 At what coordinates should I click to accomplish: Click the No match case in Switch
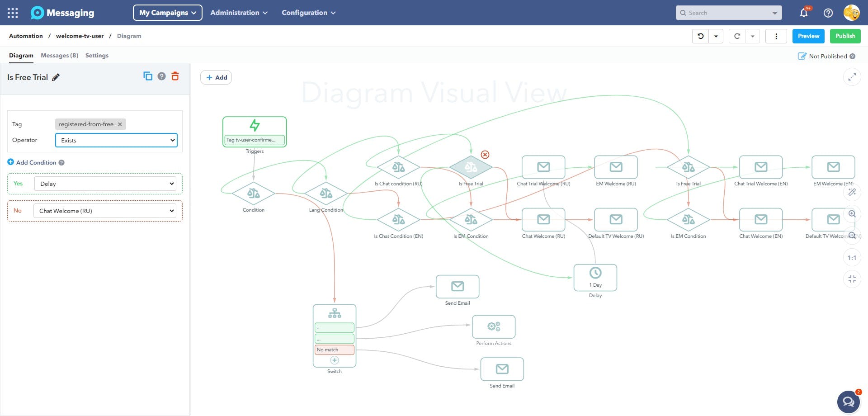click(x=335, y=350)
